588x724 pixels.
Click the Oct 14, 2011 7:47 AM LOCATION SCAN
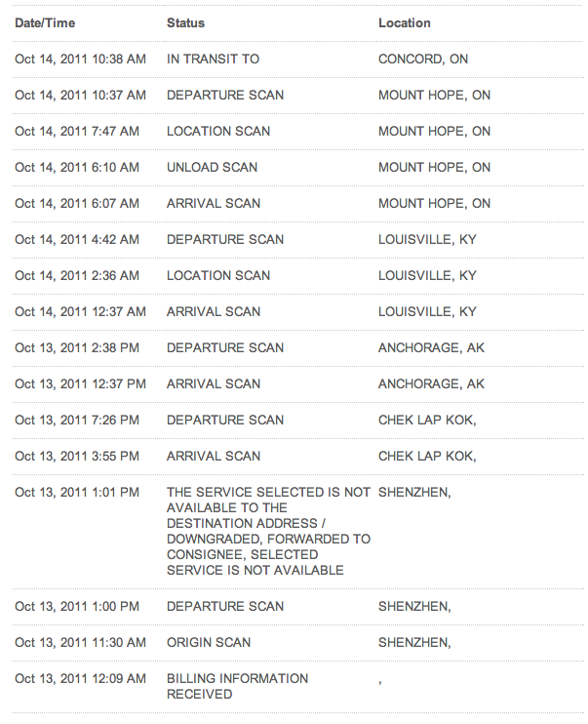(218, 131)
